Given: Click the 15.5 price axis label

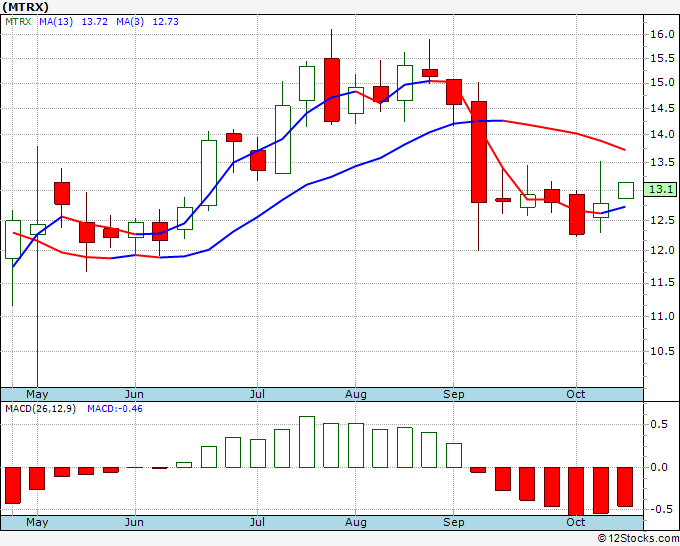Looking at the screenshot, I should pyautogui.click(x=662, y=59).
